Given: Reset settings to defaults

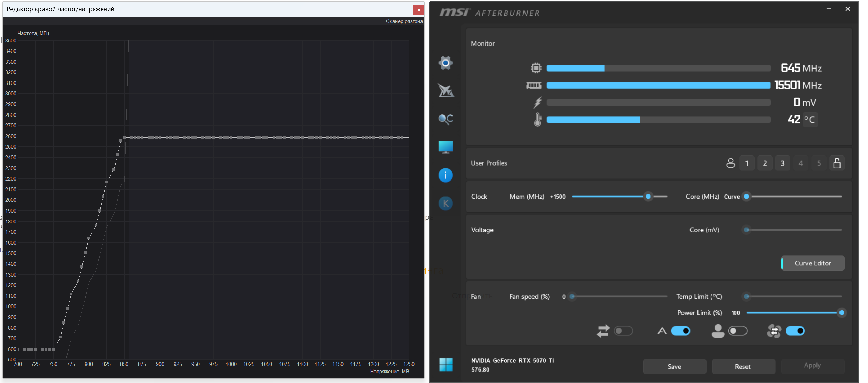Looking at the screenshot, I should [x=743, y=366].
